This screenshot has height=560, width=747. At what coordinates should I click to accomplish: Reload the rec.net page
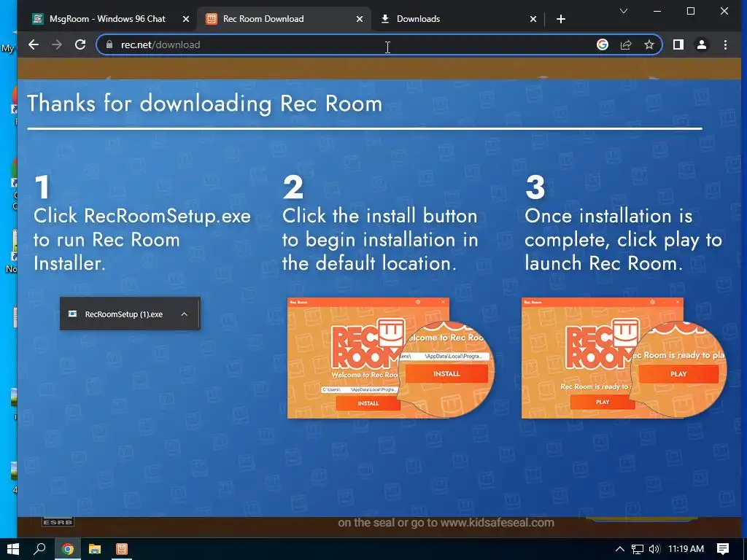click(x=80, y=44)
